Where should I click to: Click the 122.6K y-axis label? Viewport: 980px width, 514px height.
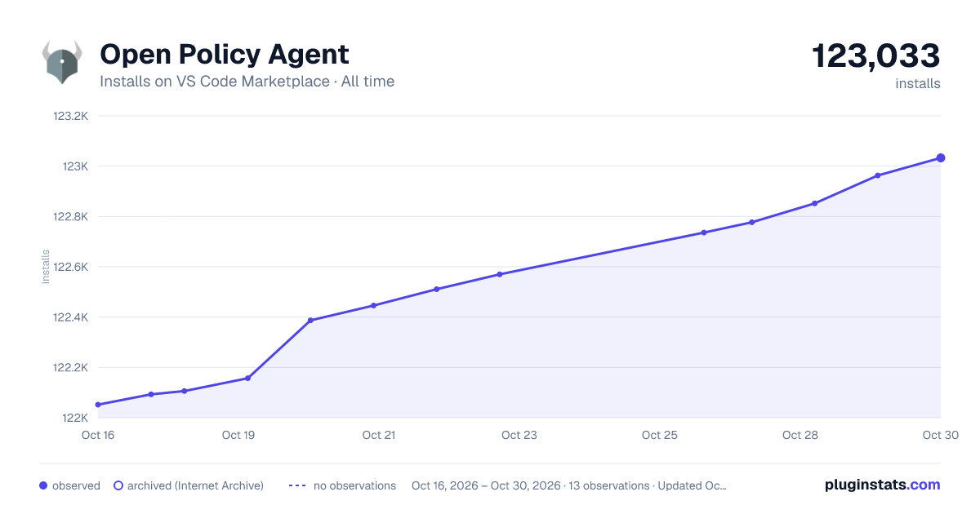point(70,267)
